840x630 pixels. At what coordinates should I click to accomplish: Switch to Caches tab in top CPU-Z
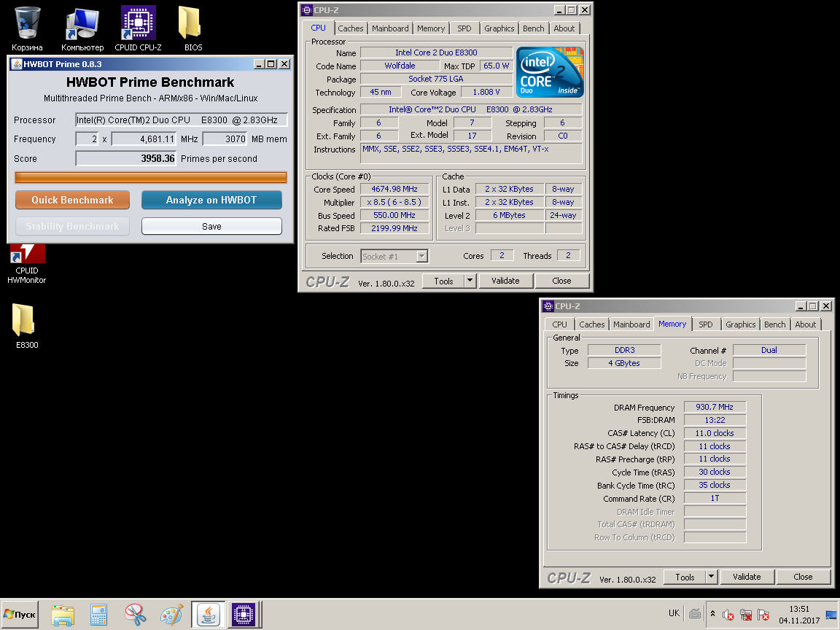(x=350, y=28)
